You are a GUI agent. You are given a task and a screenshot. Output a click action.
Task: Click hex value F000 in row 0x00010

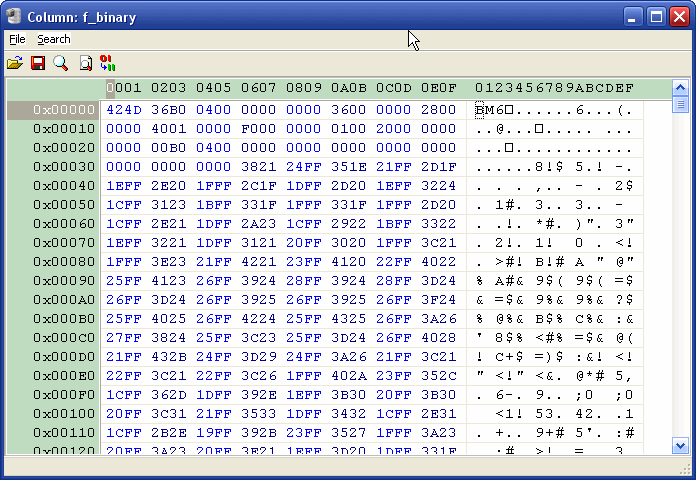tap(259, 129)
